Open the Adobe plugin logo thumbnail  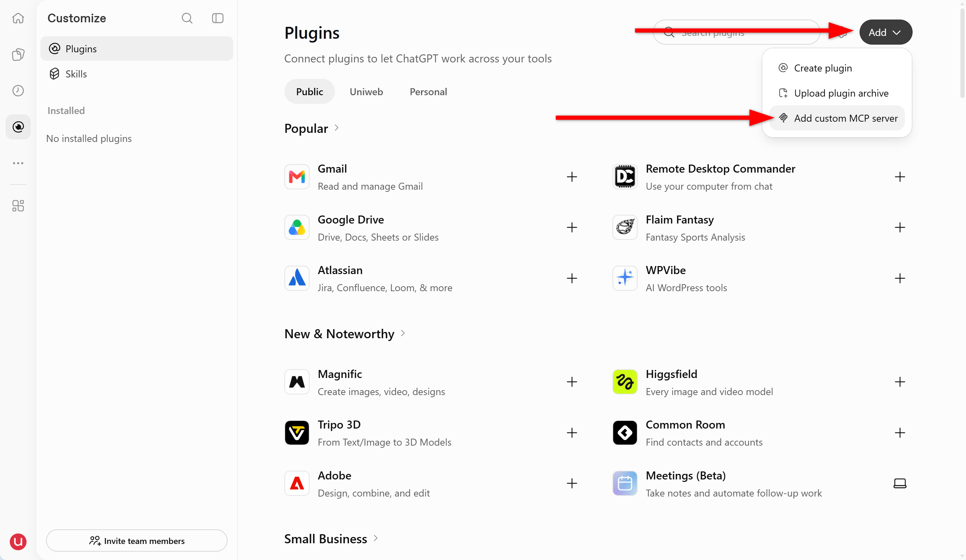297,483
